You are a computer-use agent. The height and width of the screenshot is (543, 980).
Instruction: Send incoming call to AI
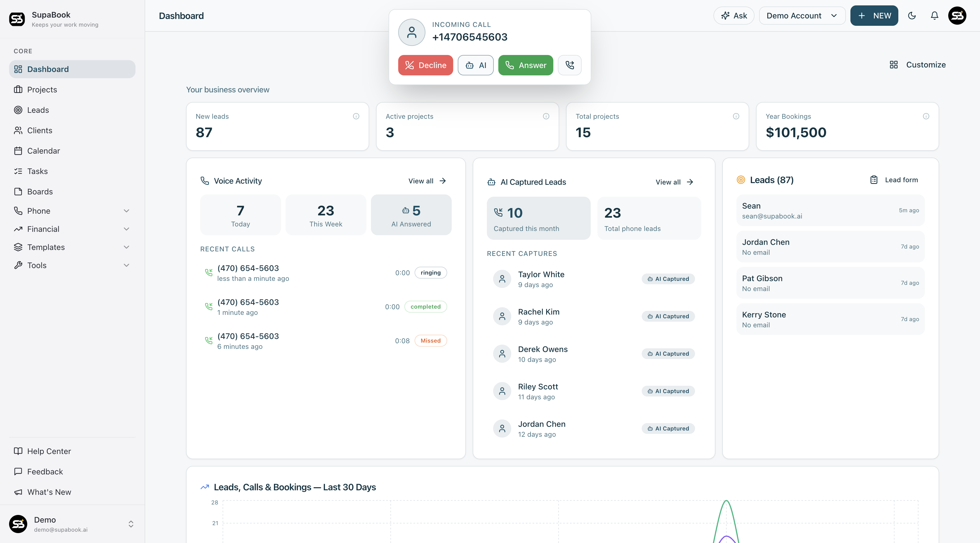476,65
